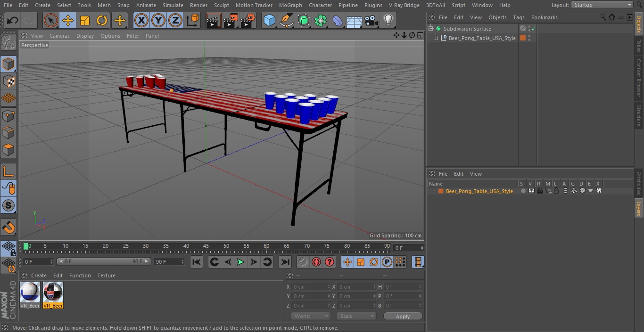Viewport: 644px width, 332px height.
Task: Toggle layer Lock icon
Action: pyautogui.click(x=556, y=191)
